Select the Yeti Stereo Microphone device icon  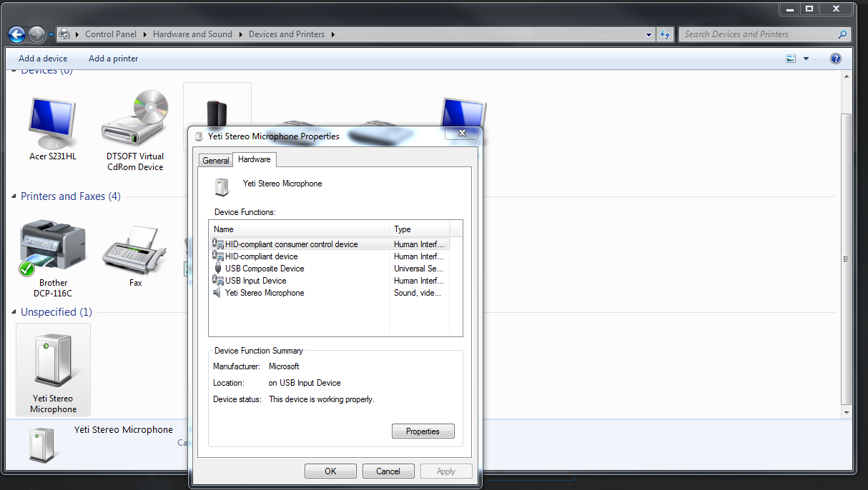coord(53,361)
